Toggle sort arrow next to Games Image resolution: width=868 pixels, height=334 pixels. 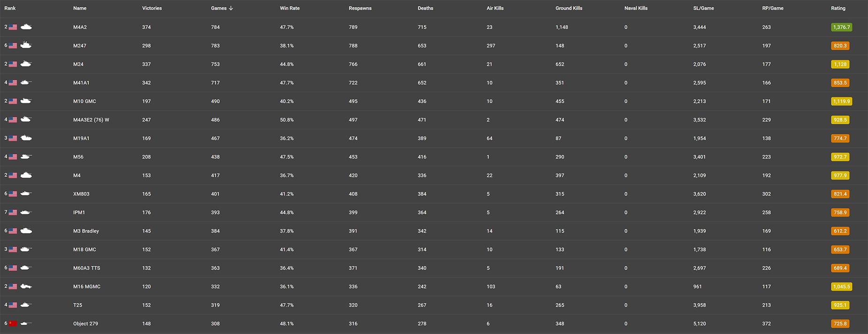tap(231, 8)
